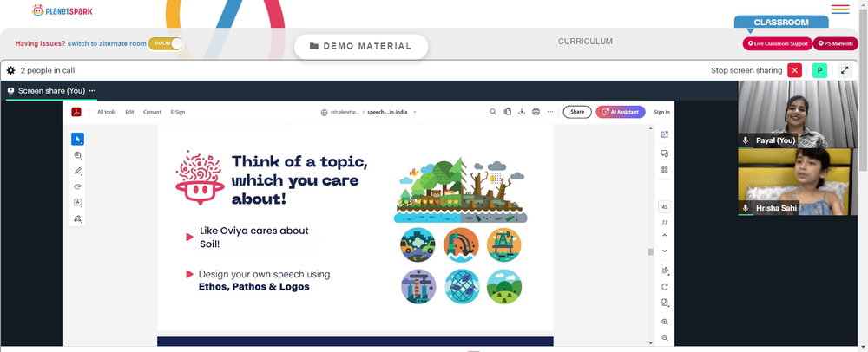Click the Share button in Acrobat
868x352 pixels.
pos(577,112)
